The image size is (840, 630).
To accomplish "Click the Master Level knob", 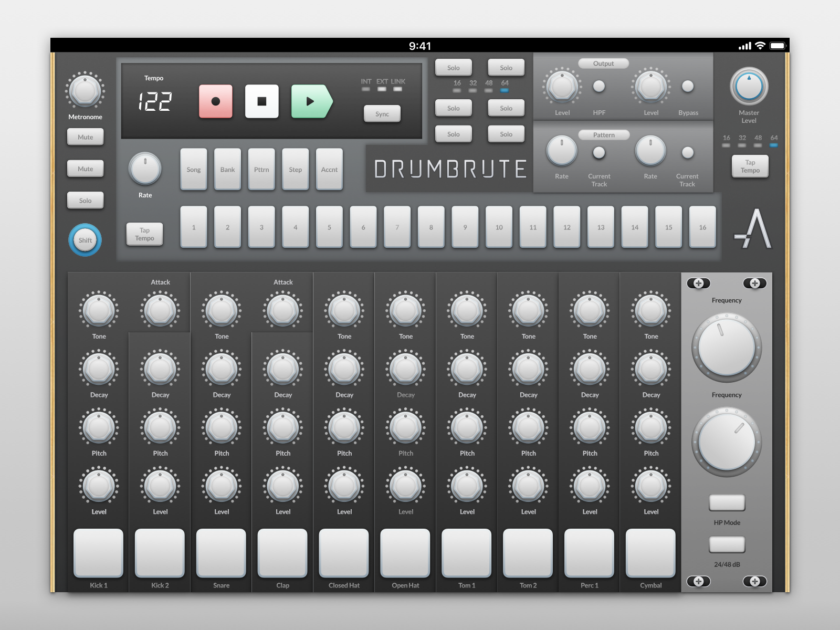I will 749,87.
